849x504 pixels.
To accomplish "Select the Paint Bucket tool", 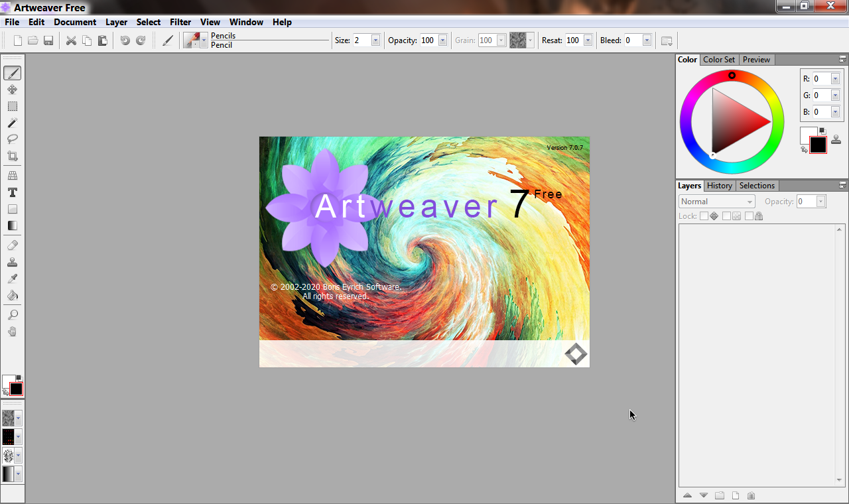I will click(x=12, y=295).
